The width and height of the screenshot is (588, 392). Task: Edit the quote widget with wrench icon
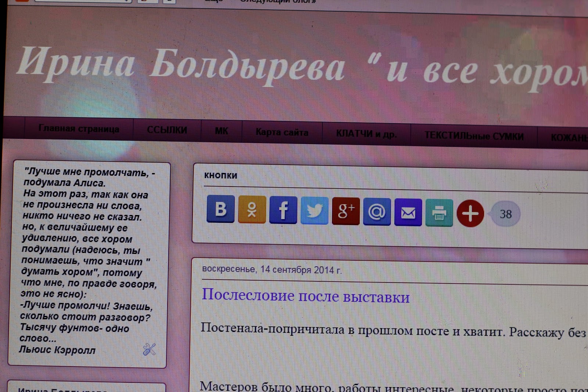pyautogui.click(x=149, y=349)
